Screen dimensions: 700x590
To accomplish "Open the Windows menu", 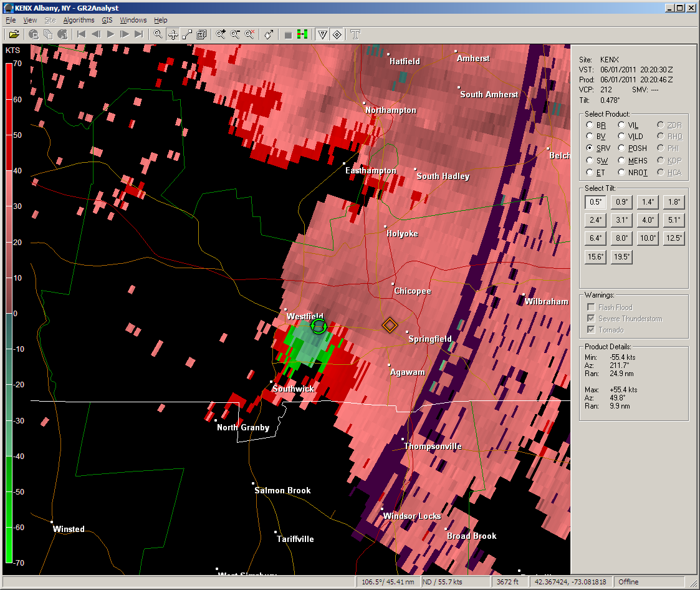I will [x=133, y=20].
